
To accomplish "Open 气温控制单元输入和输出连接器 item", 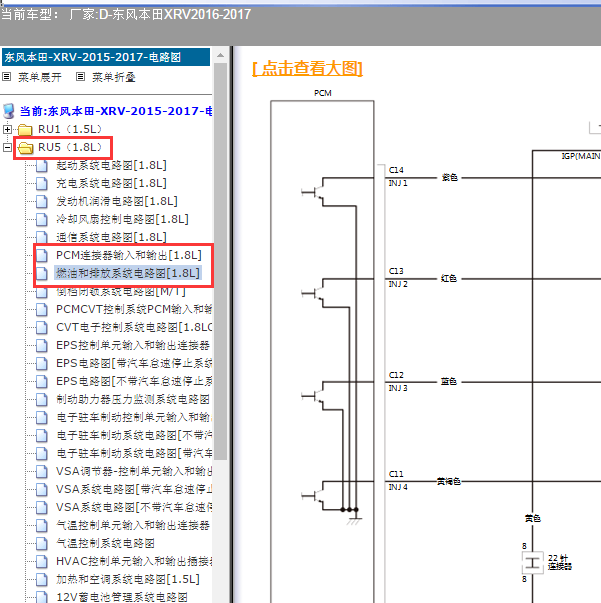I will [x=133, y=525].
